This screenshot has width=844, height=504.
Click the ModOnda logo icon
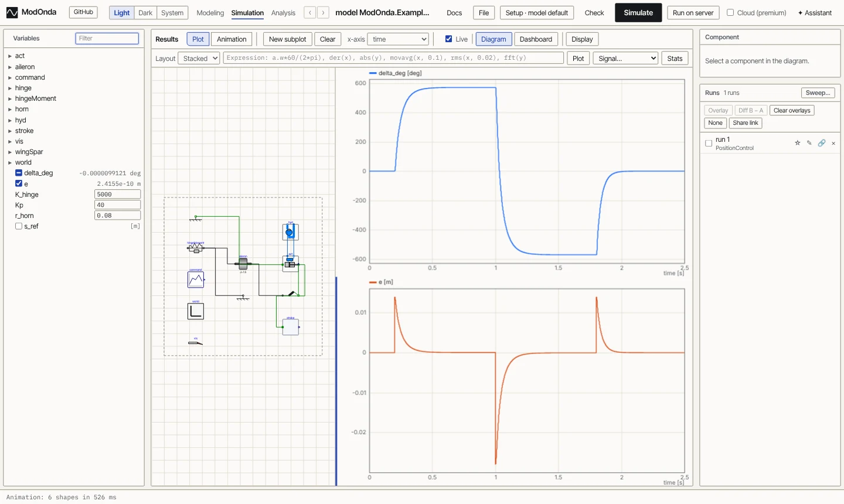[12, 12]
